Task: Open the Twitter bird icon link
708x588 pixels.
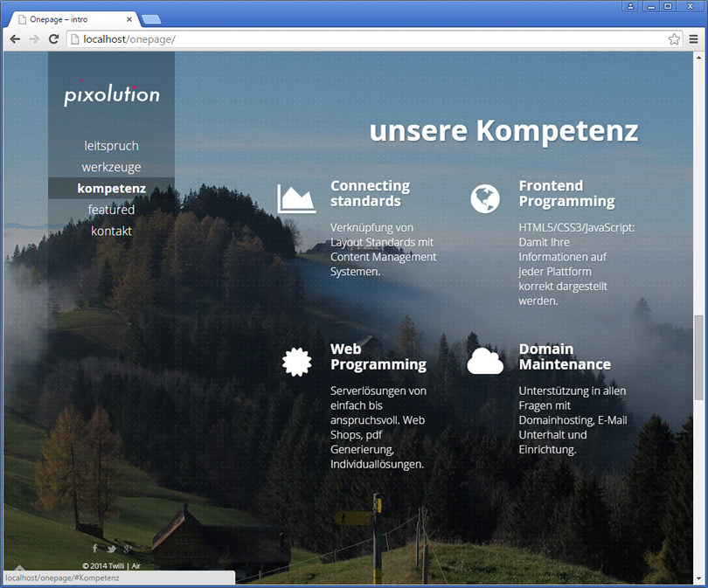Action: [x=111, y=549]
